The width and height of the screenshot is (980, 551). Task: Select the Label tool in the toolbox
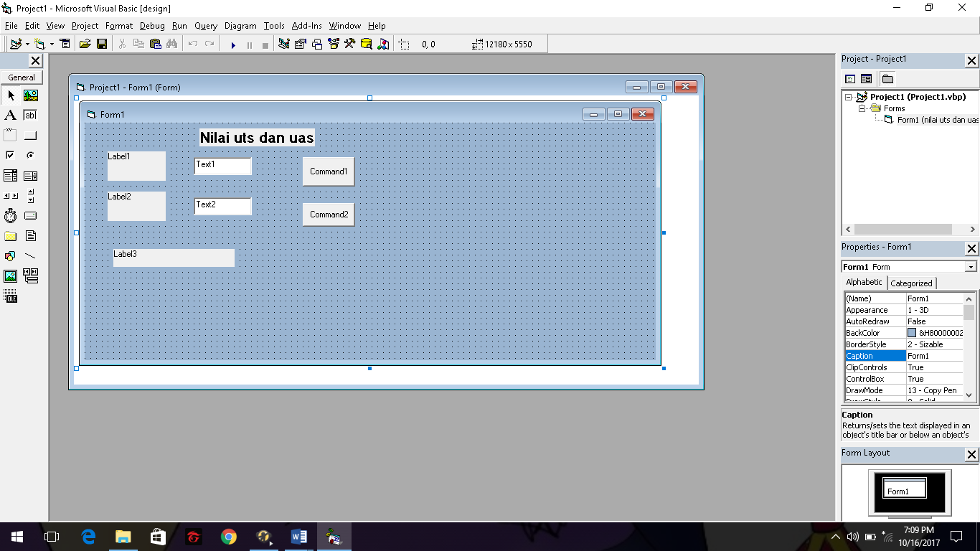[x=10, y=115]
